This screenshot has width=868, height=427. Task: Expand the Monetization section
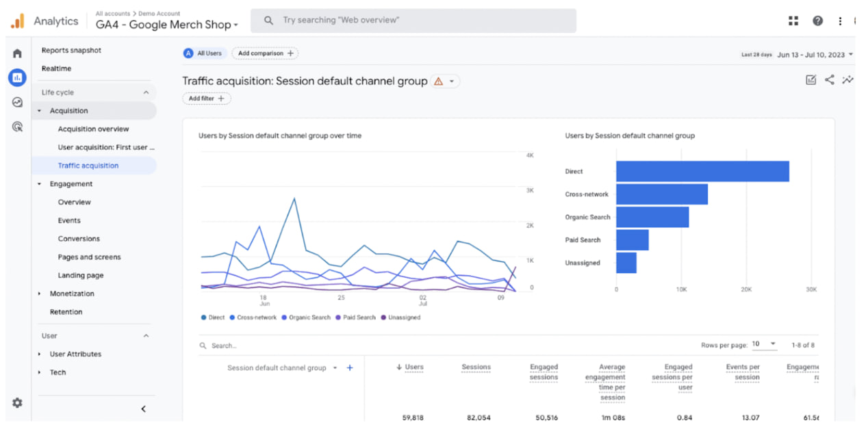pyautogui.click(x=72, y=294)
